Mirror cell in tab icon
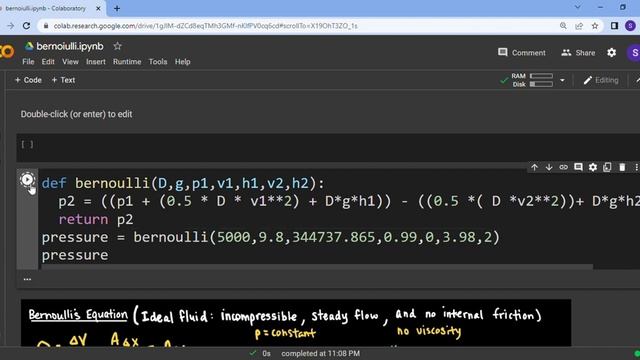Image resolution: width=640 pixels, height=360 pixels. [607, 167]
